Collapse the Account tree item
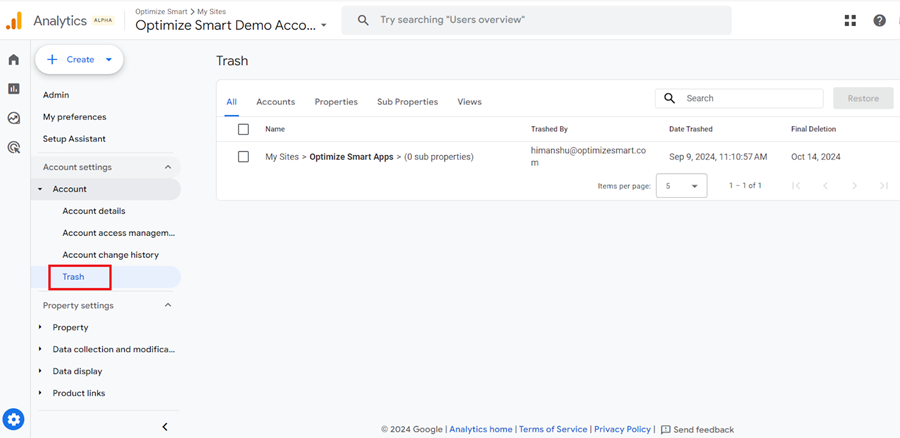The width and height of the screenshot is (900, 438). tap(40, 189)
